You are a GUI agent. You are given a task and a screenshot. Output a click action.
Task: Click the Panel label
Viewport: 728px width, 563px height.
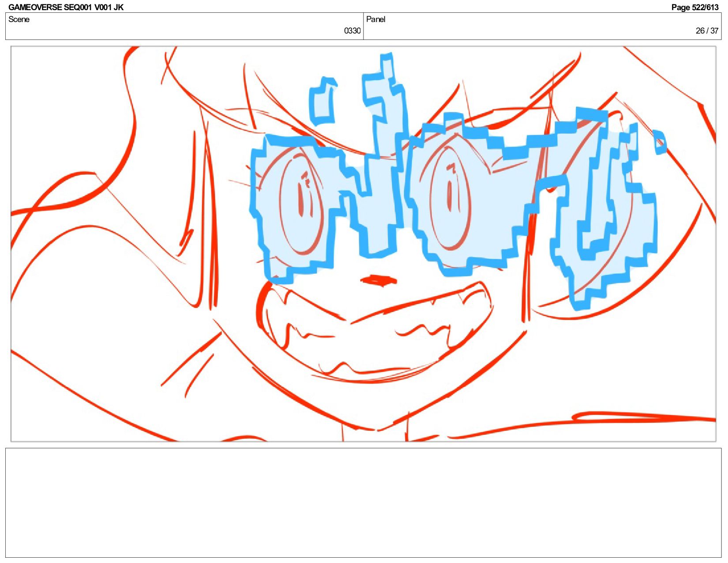click(375, 19)
